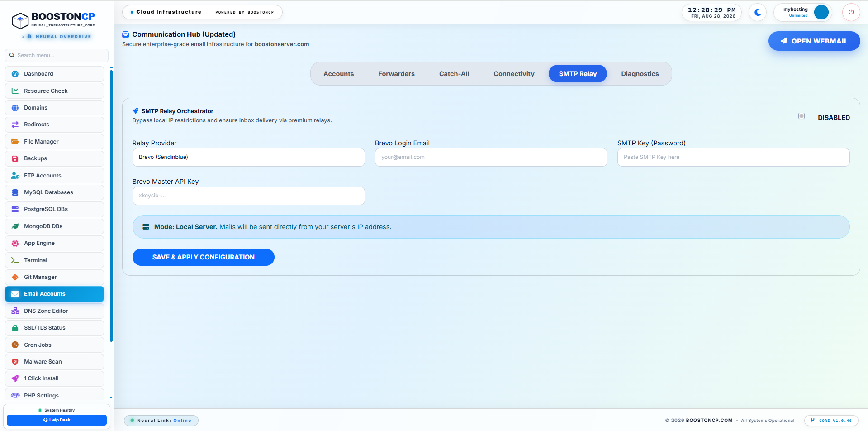Click the App Engine chip icon
The image size is (868, 431).
15,243
